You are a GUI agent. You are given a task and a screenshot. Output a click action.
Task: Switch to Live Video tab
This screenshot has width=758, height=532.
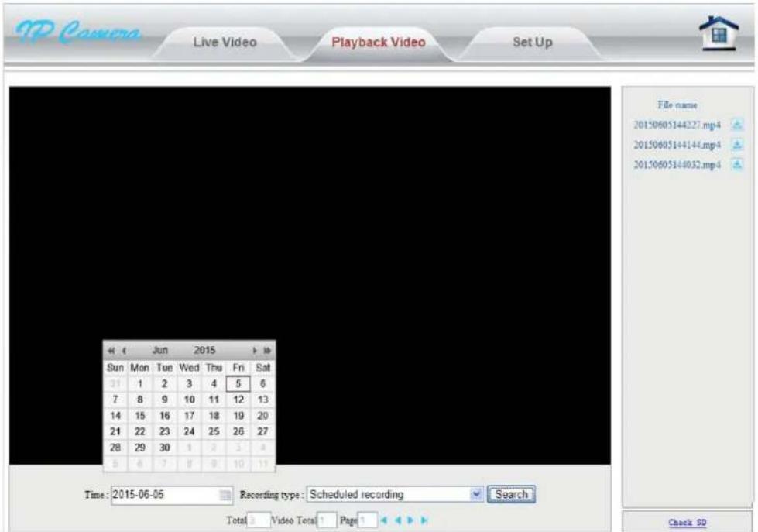[x=225, y=42]
